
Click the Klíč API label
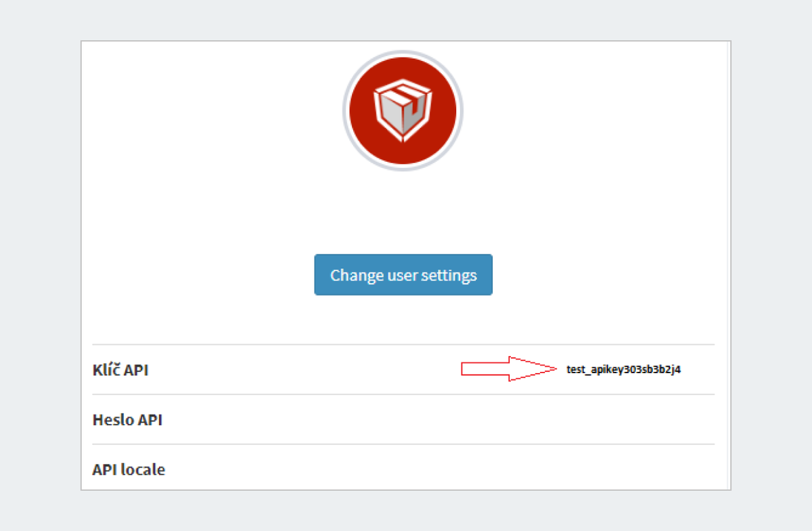click(x=120, y=370)
